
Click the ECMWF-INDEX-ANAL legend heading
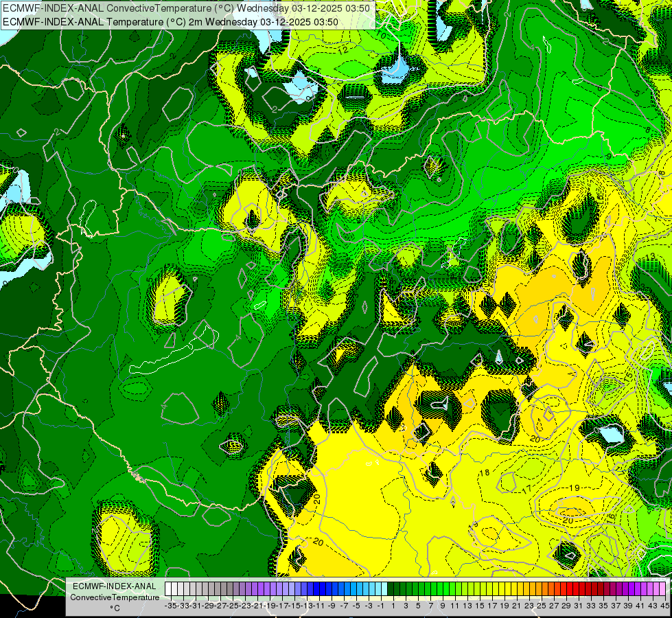115,586
